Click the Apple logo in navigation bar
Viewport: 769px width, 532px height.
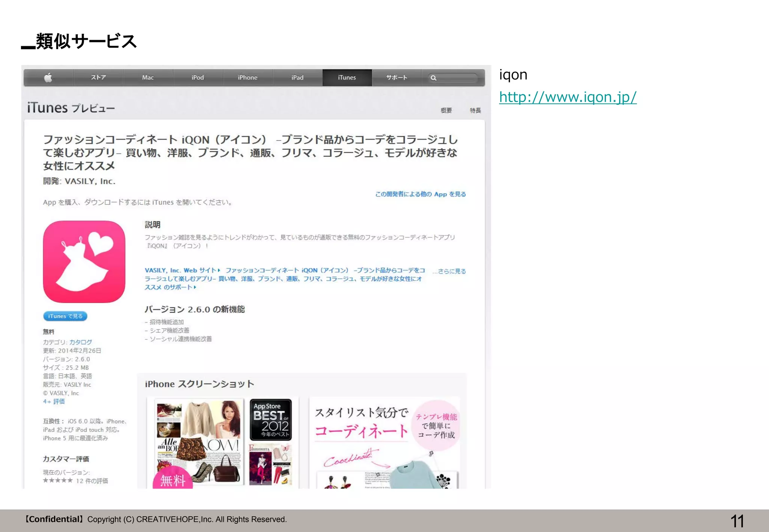[x=48, y=78]
